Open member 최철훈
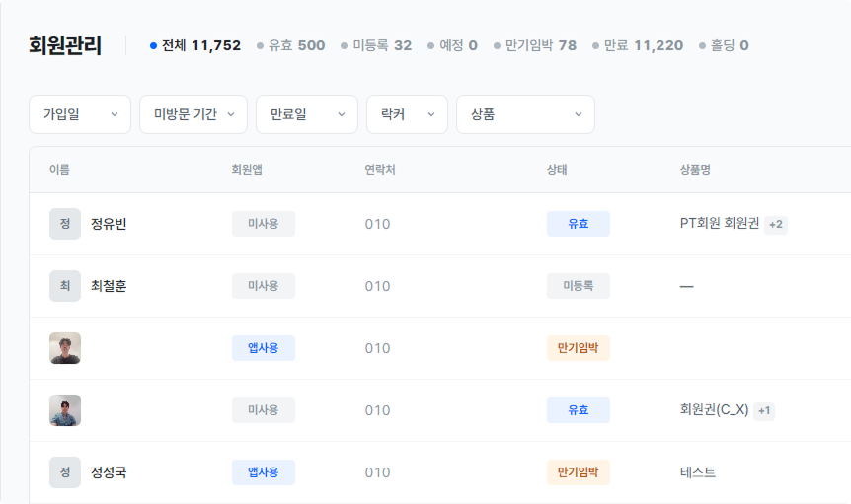Image resolution: width=851 pixels, height=504 pixels. [109, 286]
